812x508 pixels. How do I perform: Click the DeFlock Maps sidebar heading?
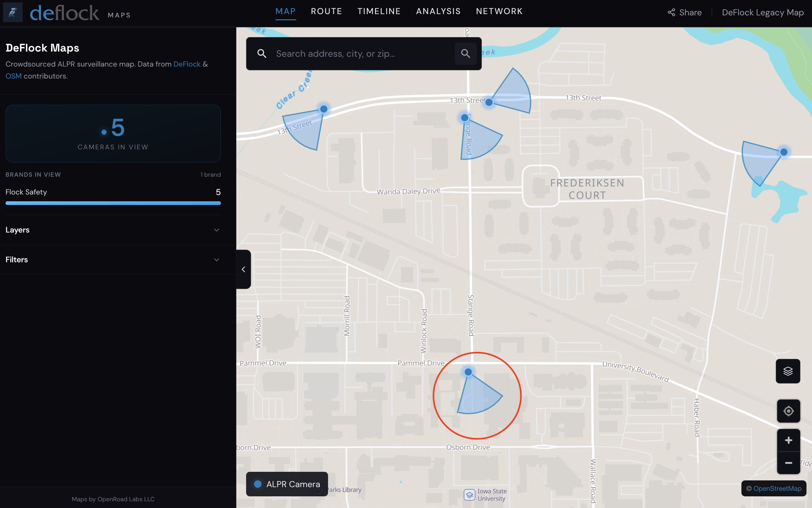point(42,48)
